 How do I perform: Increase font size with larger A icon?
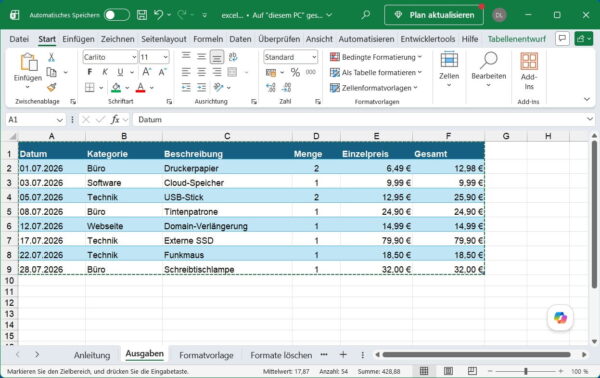tap(147, 72)
